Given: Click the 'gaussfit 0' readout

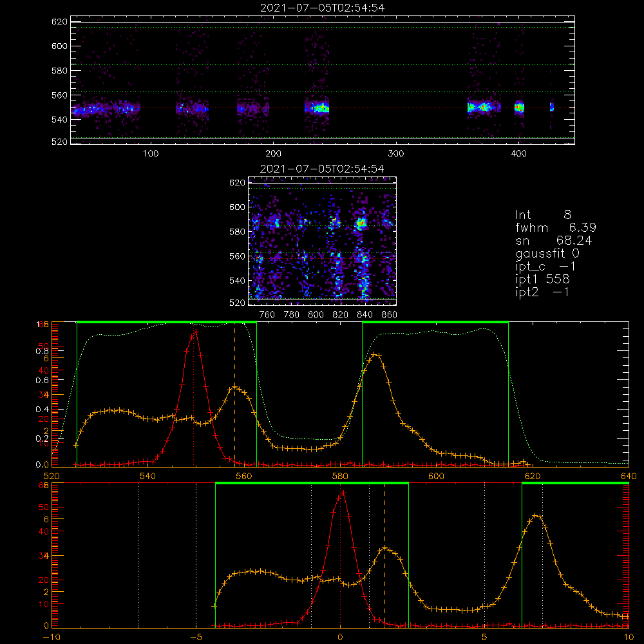Looking at the screenshot, I should click(547, 253).
